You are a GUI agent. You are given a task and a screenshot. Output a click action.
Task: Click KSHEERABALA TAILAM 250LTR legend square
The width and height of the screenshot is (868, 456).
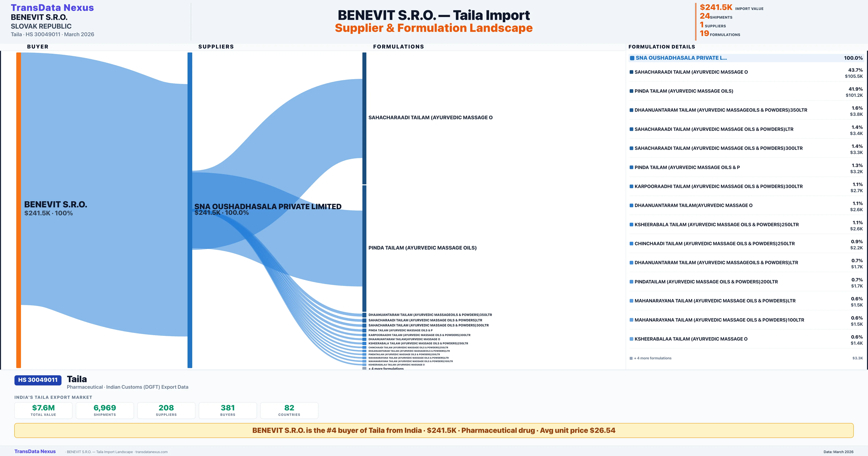pos(631,224)
